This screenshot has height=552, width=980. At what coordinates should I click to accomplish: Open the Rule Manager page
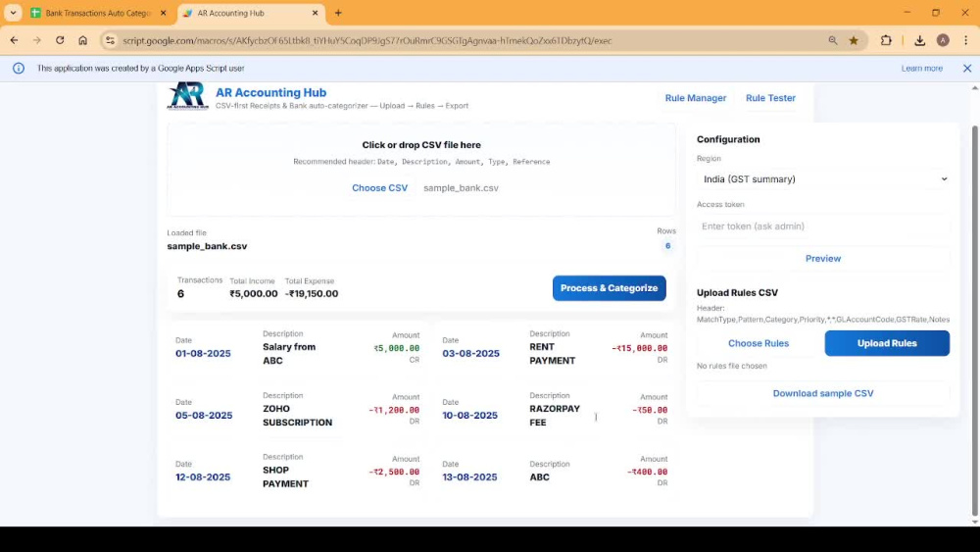click(x=695, y=98)
